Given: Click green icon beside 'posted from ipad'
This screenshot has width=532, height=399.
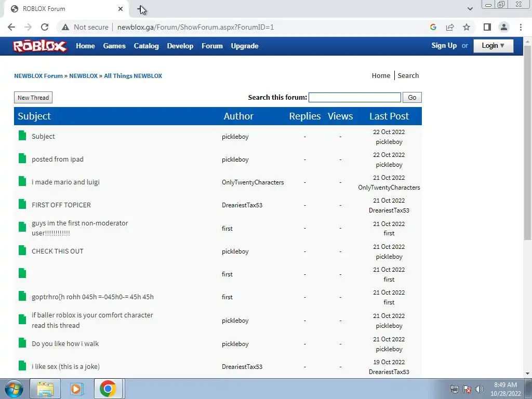Looking at the screenshot, I should point(22,158).
